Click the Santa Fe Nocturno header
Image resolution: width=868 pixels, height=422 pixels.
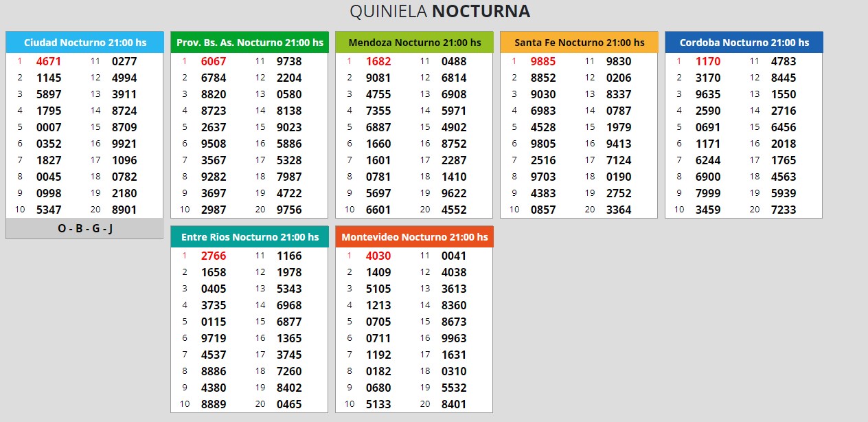pyautogui.click(x=579, y=43)
